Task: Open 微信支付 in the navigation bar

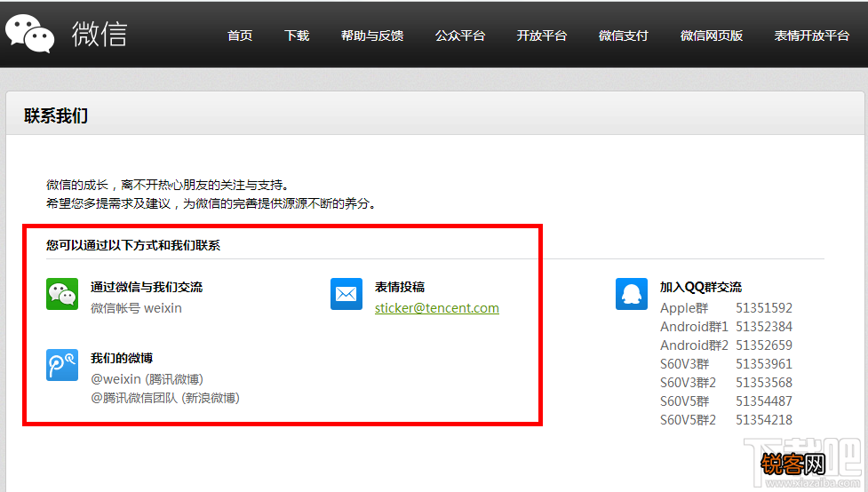Action: [x=624, y=36]
